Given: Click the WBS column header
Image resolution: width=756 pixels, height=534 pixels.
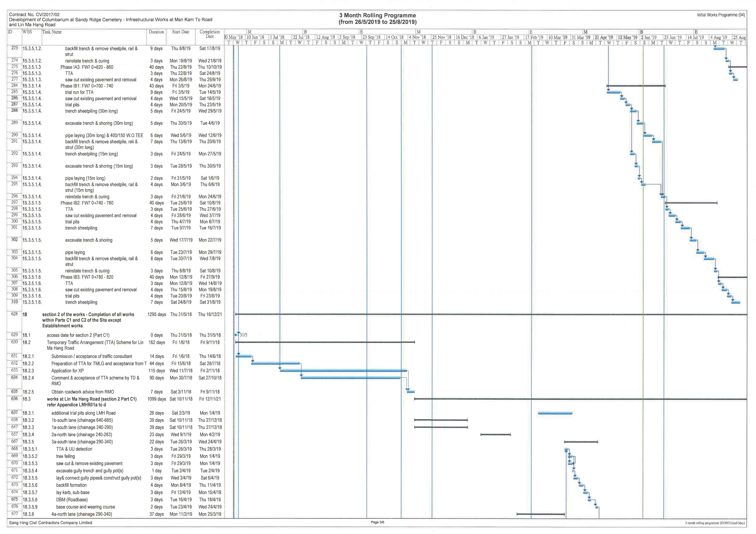Looking at the screenshot, I should [x=27, y=32].
